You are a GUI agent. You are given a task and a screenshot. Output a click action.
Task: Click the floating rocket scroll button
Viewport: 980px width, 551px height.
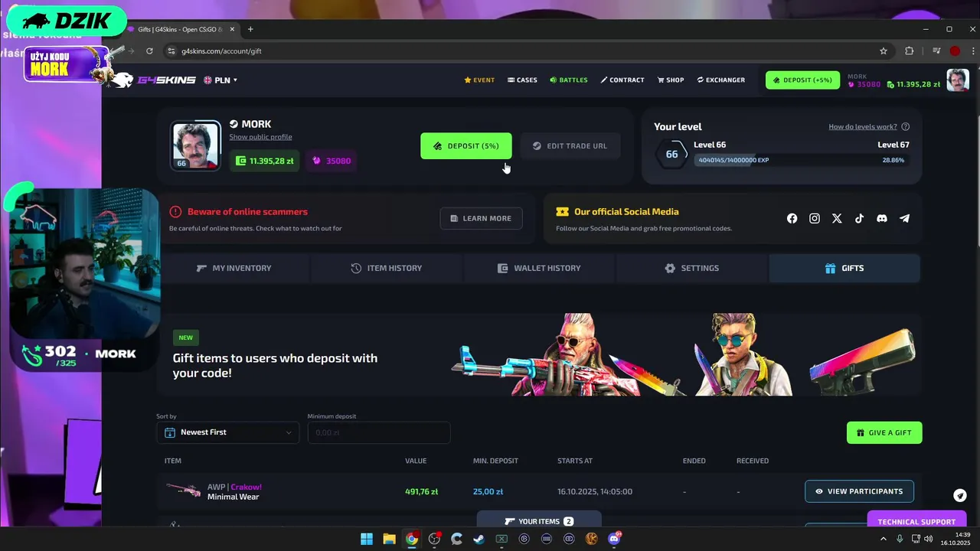tap(960, 495)
